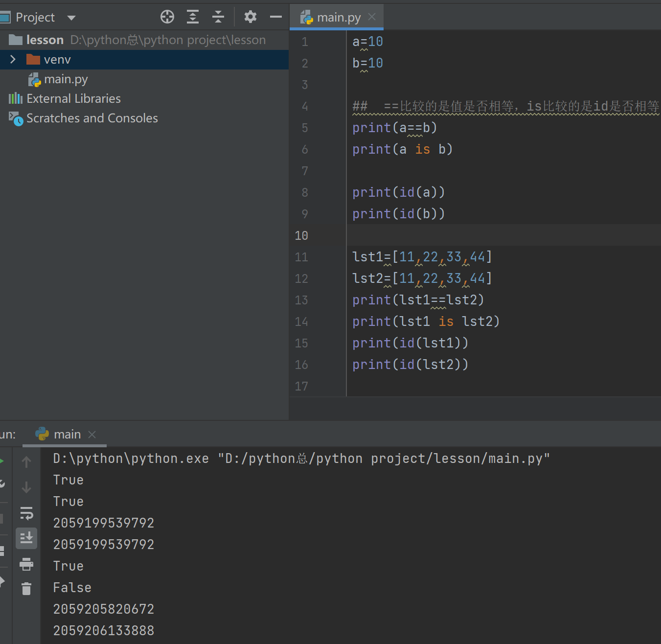The width and height of the screenshot is (661, 644).
Task: Click the Collapse All icon in Project panel
Action: pos(218,17)
